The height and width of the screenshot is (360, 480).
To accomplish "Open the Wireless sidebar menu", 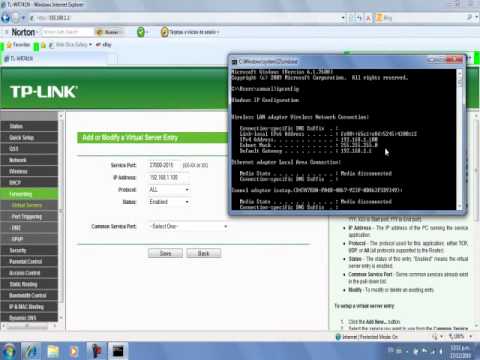I will coord(29,171).
